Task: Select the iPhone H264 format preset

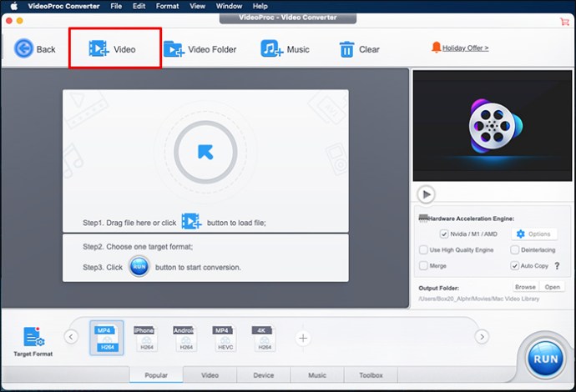Action: (x=144, y=337)
